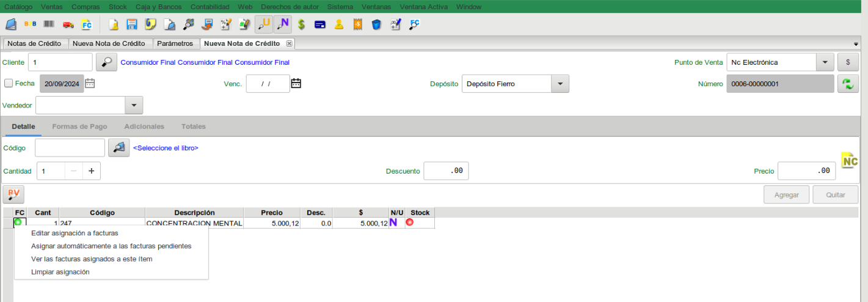Click the Precio input field

point(807,171)
